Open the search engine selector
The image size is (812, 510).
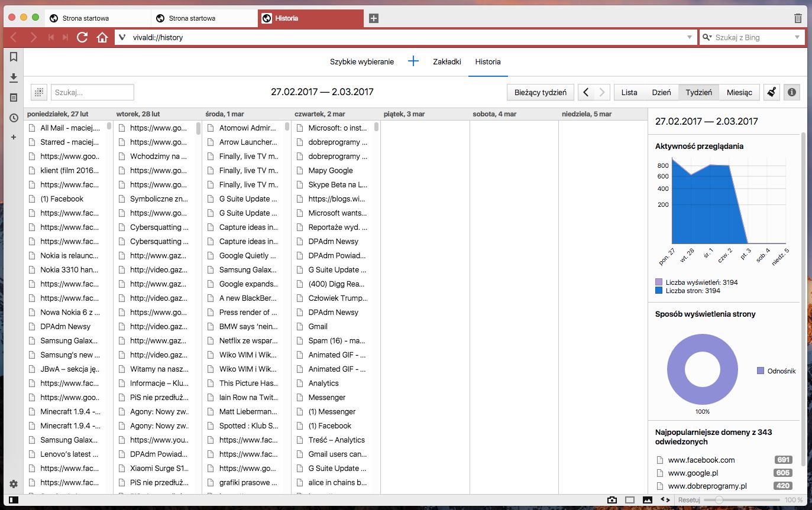707,37
